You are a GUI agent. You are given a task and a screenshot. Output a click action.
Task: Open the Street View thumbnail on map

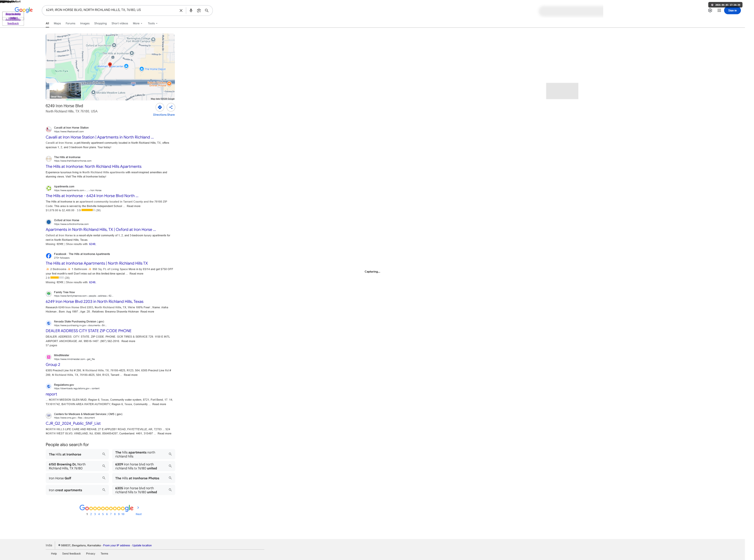[65, 91]
